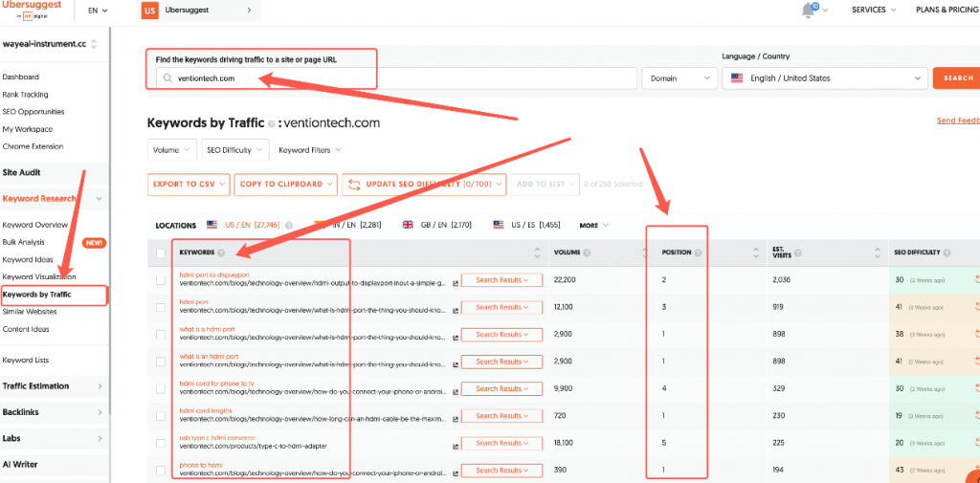Click the refresh icon on UPDATE SEO DIFFICULTY
Image resolution: width=980 pixels, height=483 pixels.
click(354, 185)
